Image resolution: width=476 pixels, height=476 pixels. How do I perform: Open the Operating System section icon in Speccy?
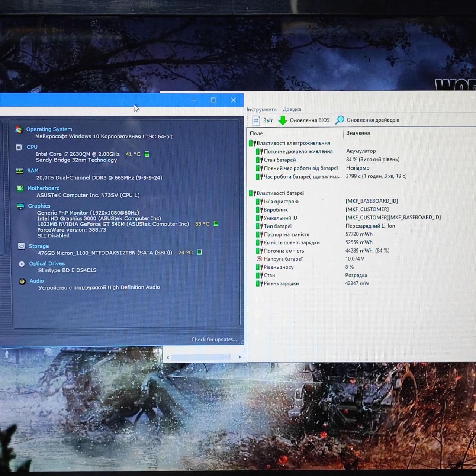[x=19, y=129]
